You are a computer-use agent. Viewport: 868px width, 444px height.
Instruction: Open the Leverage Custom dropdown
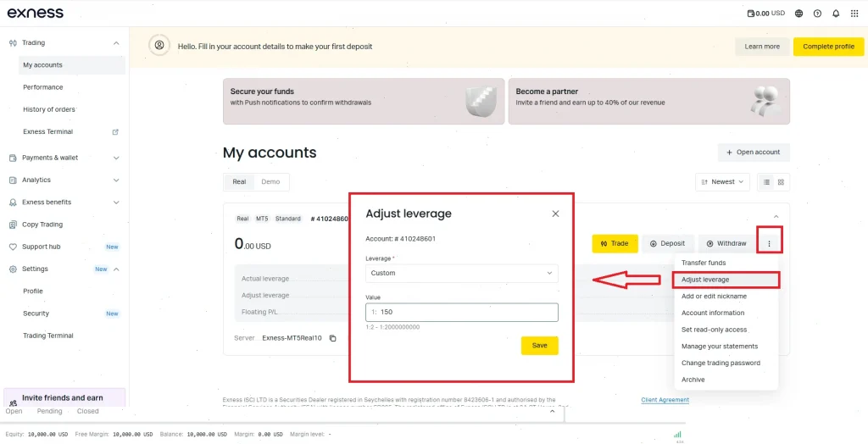(462, 273)
